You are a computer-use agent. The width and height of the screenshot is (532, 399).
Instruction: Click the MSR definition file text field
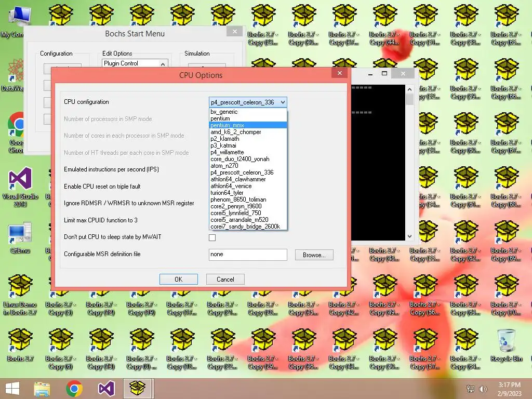(248, 255)
